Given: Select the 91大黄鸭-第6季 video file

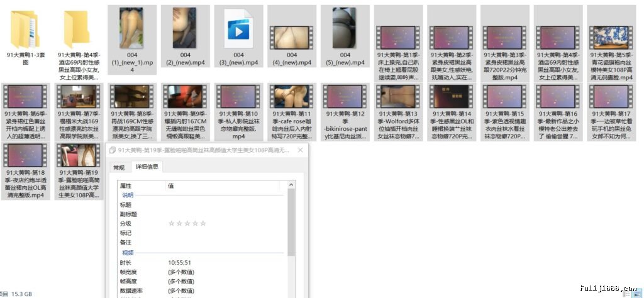Looking at the screenshot, I should [x=25, y=113].
